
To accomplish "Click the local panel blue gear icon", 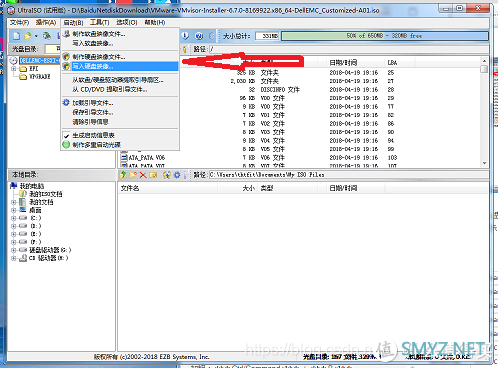I will [x=177, y=175].
